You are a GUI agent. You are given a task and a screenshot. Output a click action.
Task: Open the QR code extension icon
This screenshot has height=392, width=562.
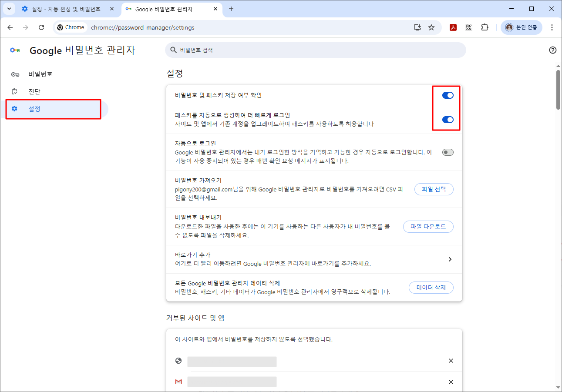pyautogui.click(x=469, y=27)
